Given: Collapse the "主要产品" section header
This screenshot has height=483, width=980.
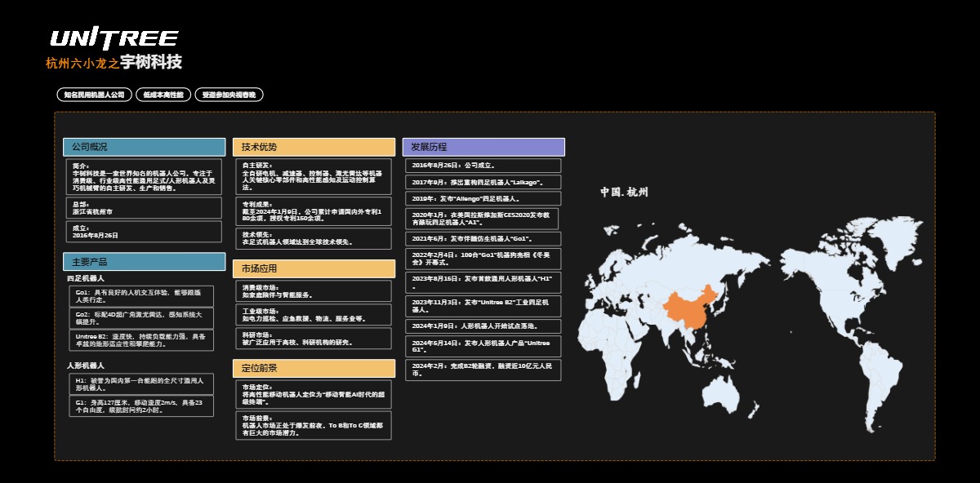Looking at the screenshot, I should point(144,263).
